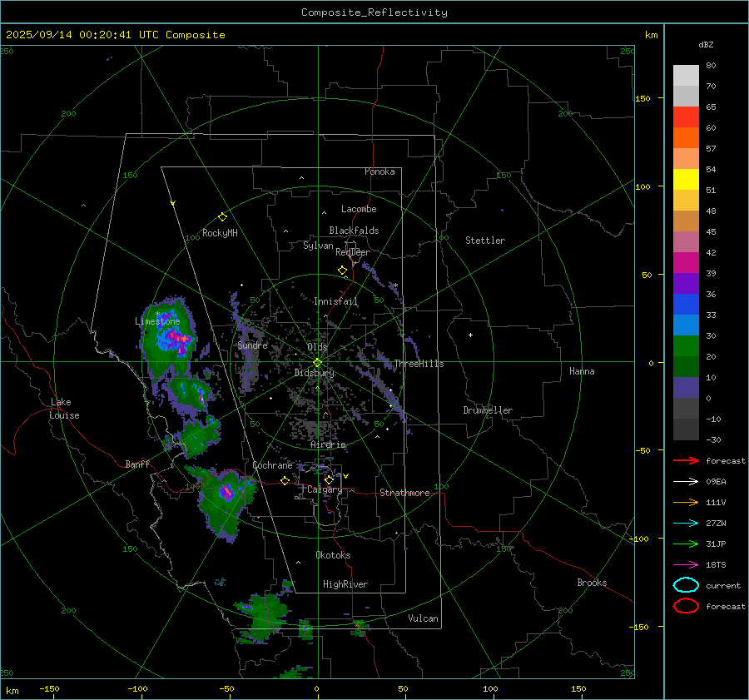Click the Airdrie town label
This screenshot has height=700, width=749.
coord(328,444)
